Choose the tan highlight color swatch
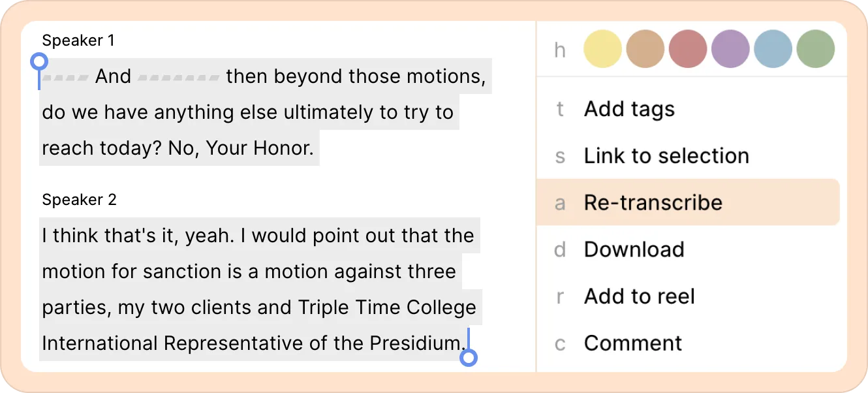This screenshot has width=868, height=393. coord(645,49)
